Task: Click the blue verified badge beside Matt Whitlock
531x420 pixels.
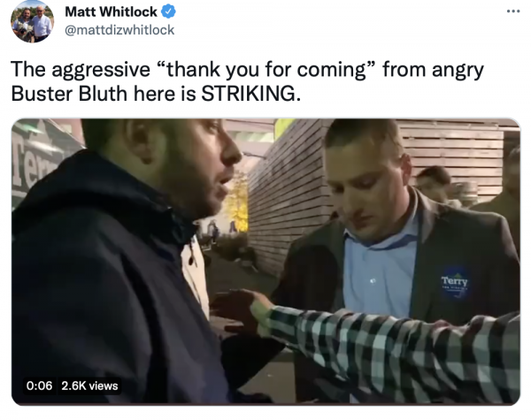Action: coord(168,12)
